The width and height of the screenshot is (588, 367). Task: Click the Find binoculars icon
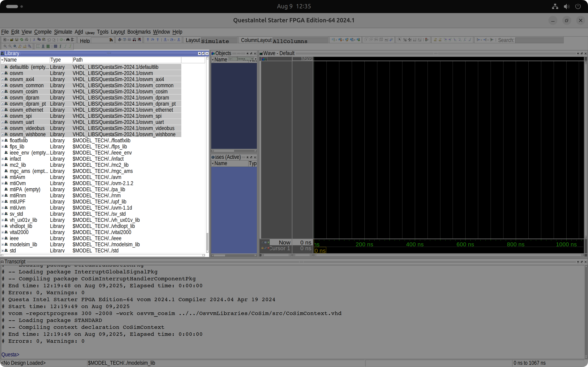(68, 40)
